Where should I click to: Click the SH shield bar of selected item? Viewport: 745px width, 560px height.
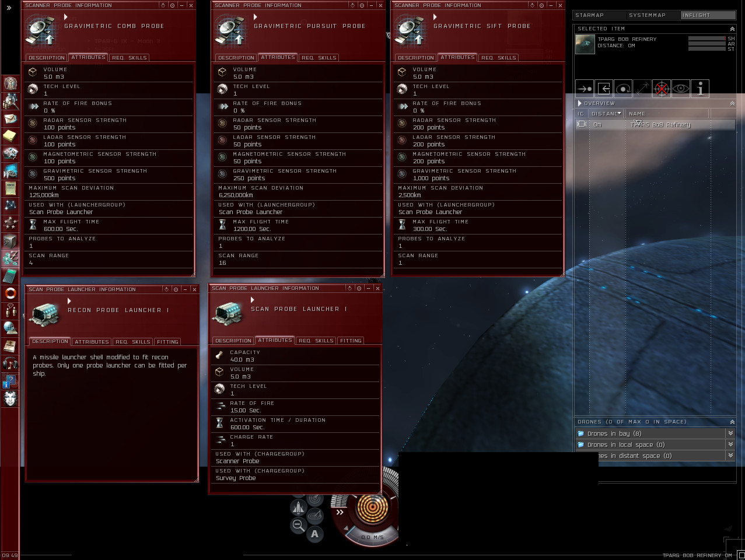[707, 38]
